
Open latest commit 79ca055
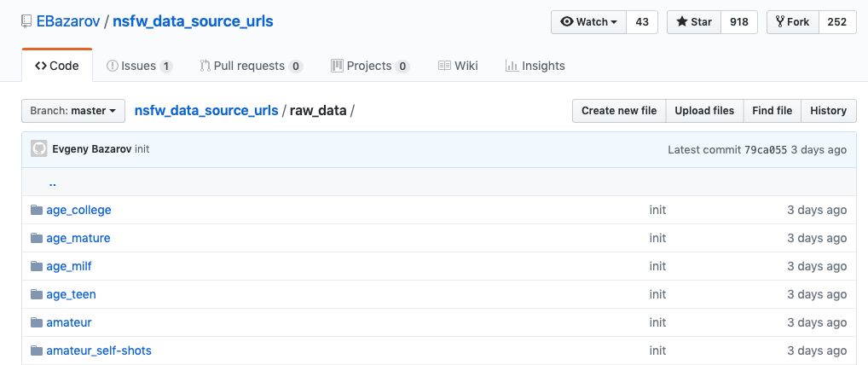pos(766,149)
